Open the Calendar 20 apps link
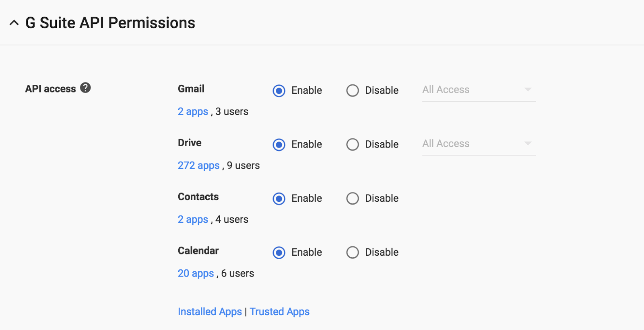This screenshot has height=330, width=644. 196,273
